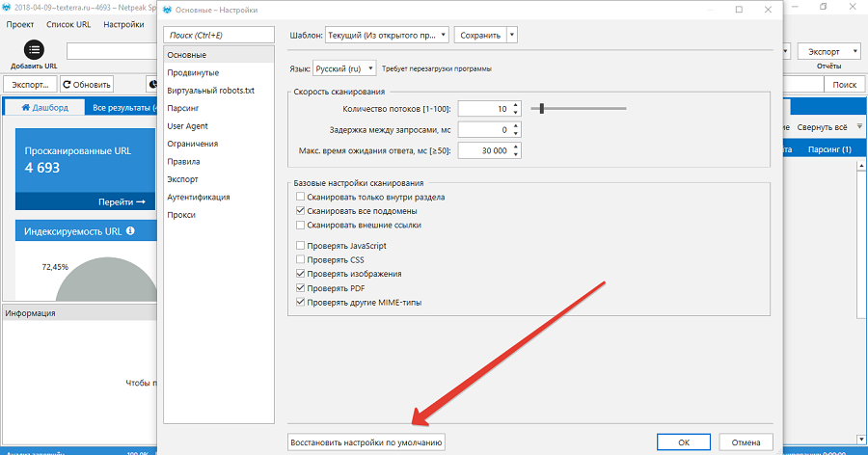
Task: Open User Agent settings section
Action: (219, 125)
